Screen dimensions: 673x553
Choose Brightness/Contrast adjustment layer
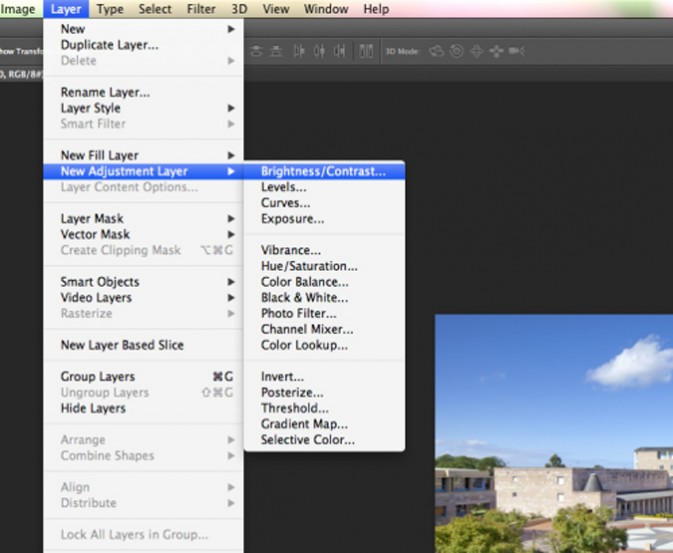[322, 171]
